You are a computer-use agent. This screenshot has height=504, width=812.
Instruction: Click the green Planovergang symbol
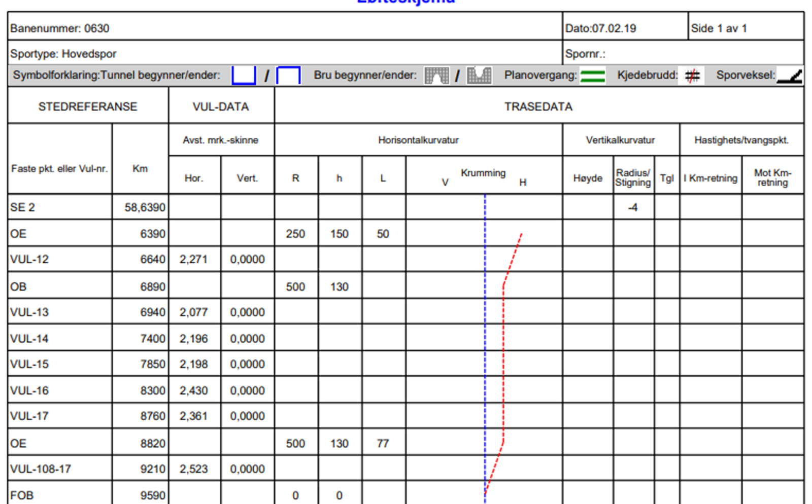tap(592, 76)
